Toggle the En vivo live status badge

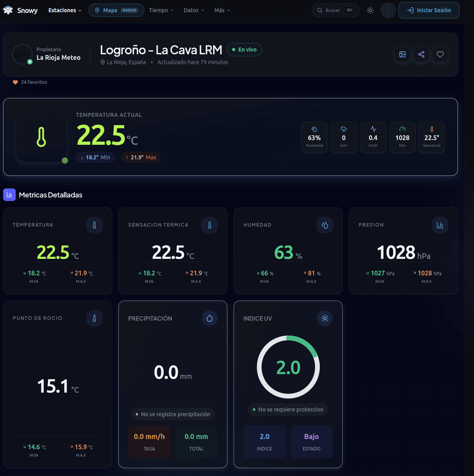click(244, 50)
